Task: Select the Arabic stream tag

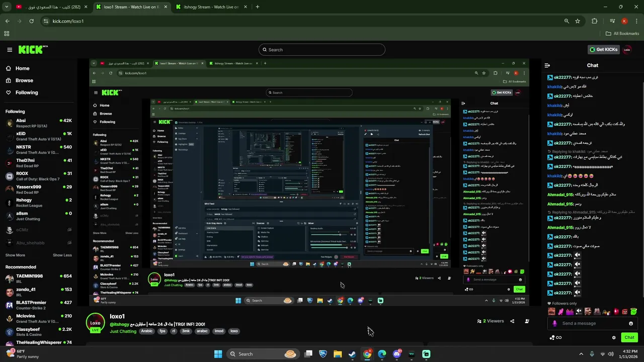Action: pyautogui.click(x=146, y=331)
